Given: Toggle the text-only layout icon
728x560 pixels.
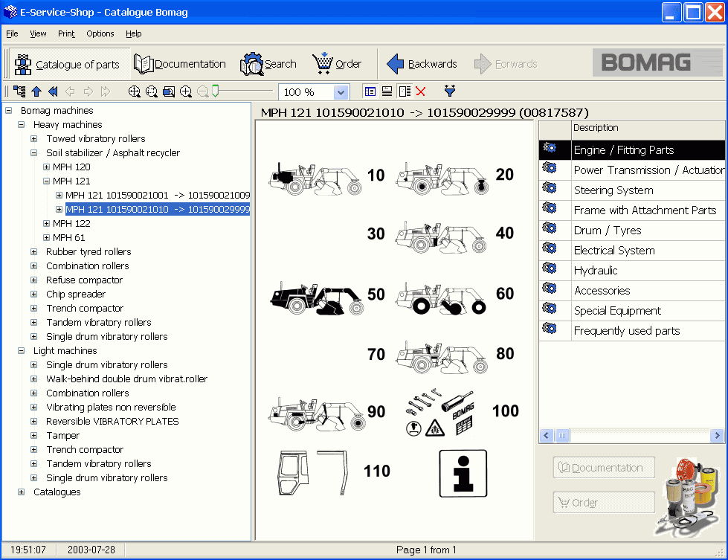Looking at the screenshot, I should [x=387, y=91].
